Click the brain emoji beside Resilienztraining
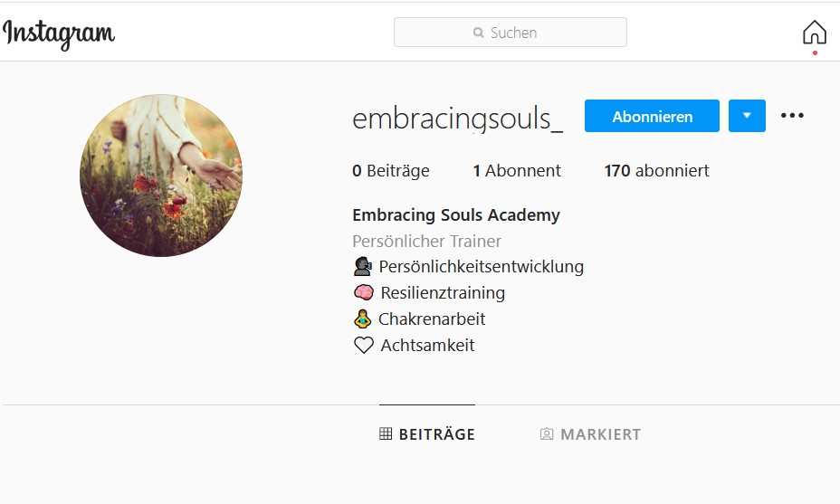This screenshot has height=504, width=840. point(364,292)
